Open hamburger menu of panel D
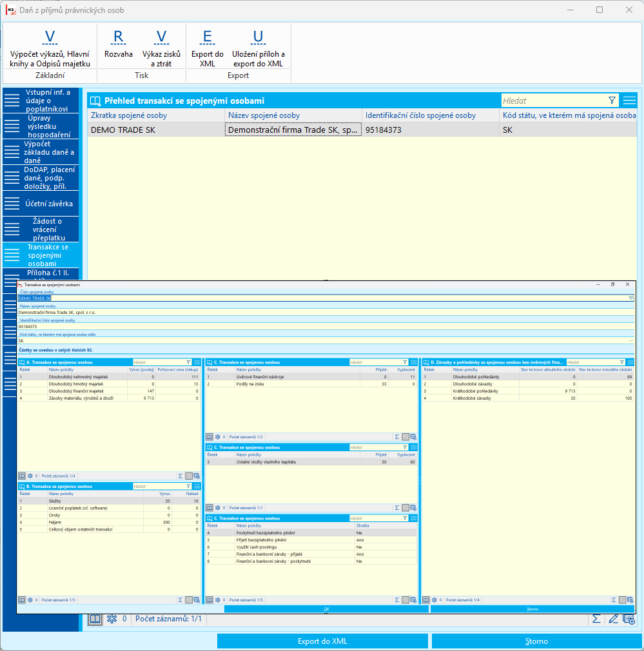The height and width of the screenshot is (651, 644). coord(630,362)
